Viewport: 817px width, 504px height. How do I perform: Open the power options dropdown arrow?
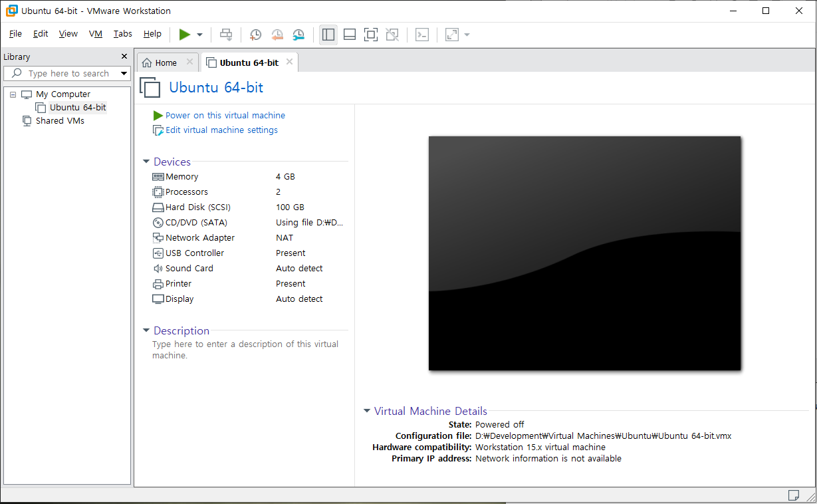point(199,35)
